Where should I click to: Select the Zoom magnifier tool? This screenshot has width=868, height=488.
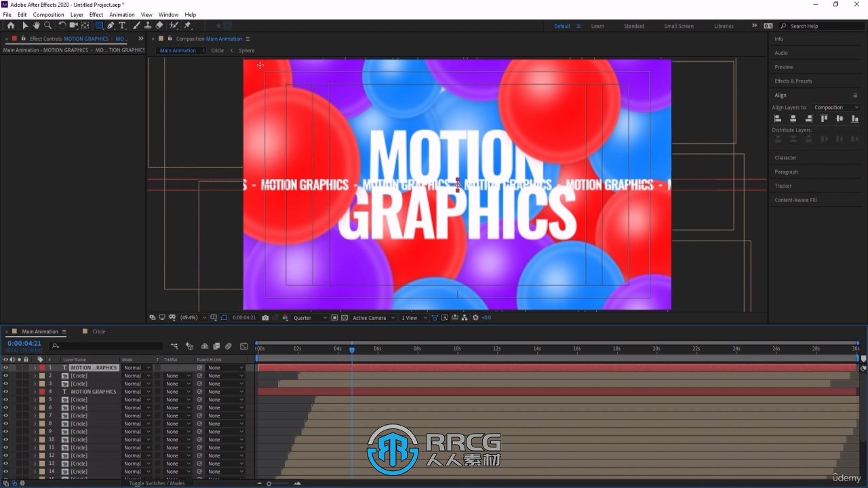click(x=47, y=26)
